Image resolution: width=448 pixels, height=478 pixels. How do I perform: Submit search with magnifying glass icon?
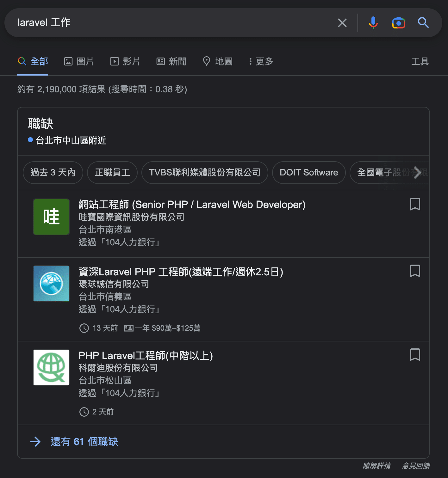(x=423, y=23)
